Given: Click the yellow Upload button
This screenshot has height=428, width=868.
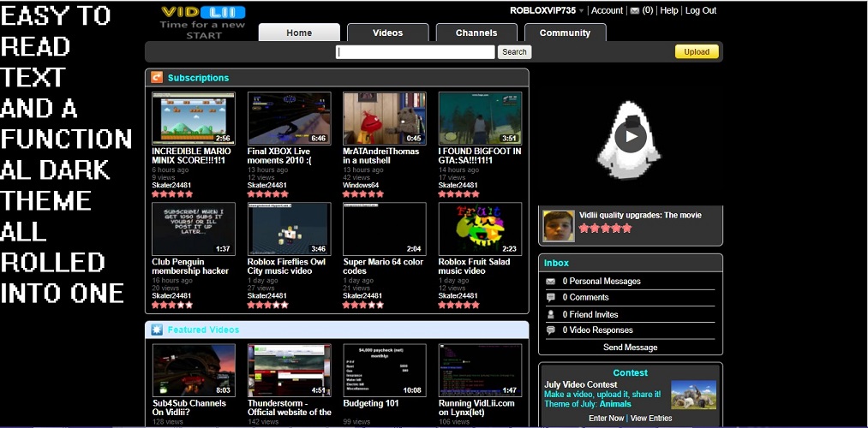Looking at the screenshot, I should pos(697,52).
